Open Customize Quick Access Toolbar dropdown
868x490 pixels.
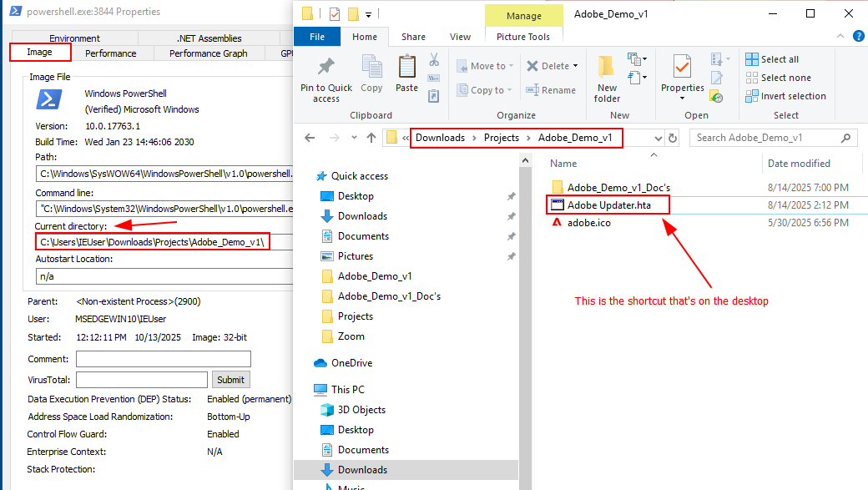coord(368,14)
